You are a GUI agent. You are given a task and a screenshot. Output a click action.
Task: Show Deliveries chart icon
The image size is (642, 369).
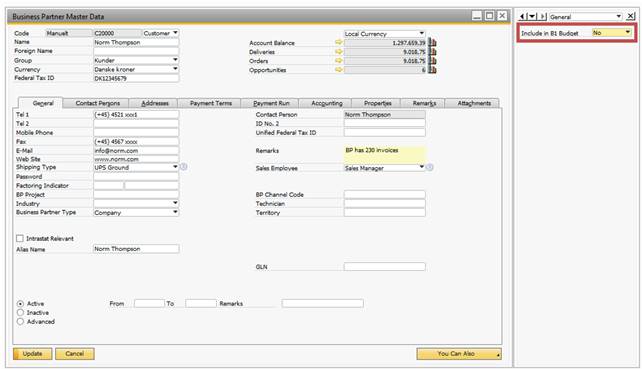click(432, 52)
